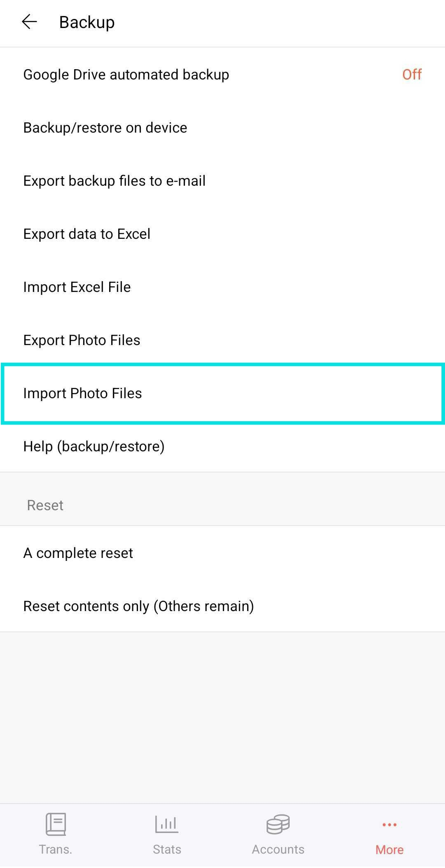
Task: Switch to the Accounts tab label
Action: (278, 849)
